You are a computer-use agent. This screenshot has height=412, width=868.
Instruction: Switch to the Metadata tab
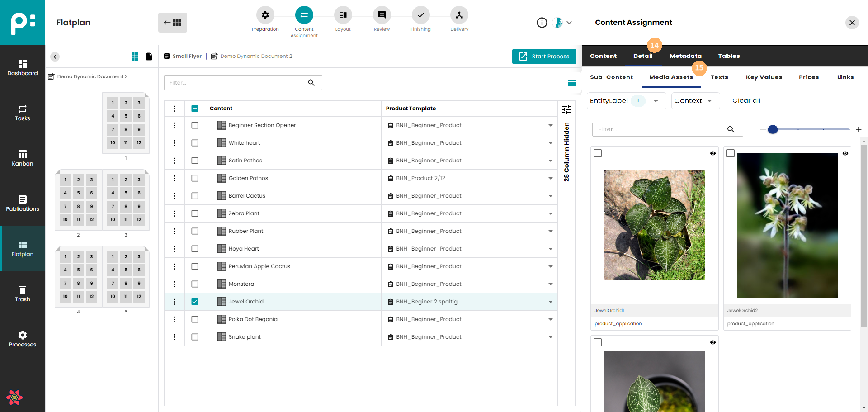685,56
